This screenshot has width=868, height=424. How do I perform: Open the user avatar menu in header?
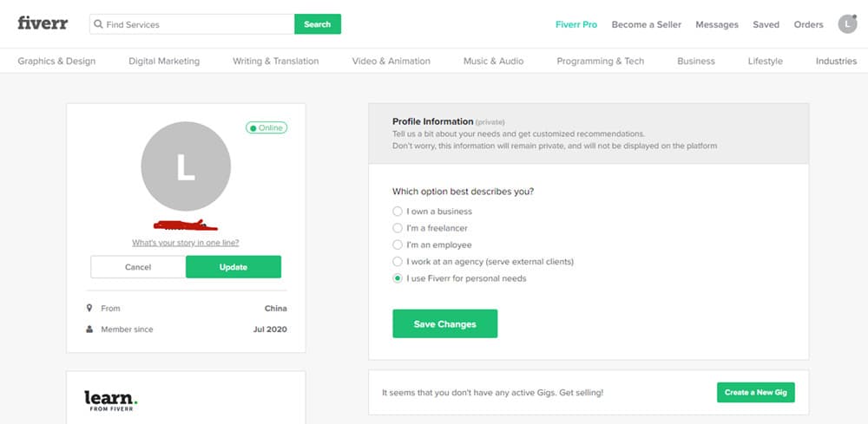847,24
